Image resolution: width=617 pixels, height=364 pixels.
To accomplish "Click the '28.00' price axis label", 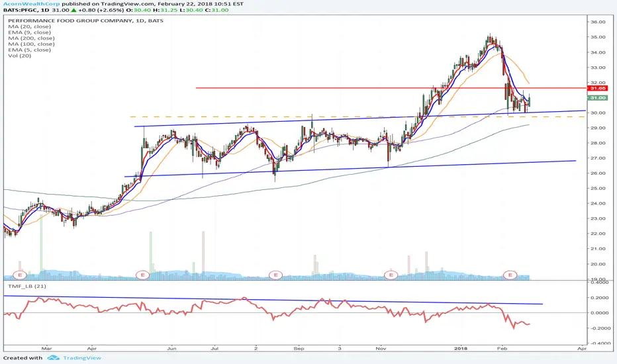I will (598, 143).
